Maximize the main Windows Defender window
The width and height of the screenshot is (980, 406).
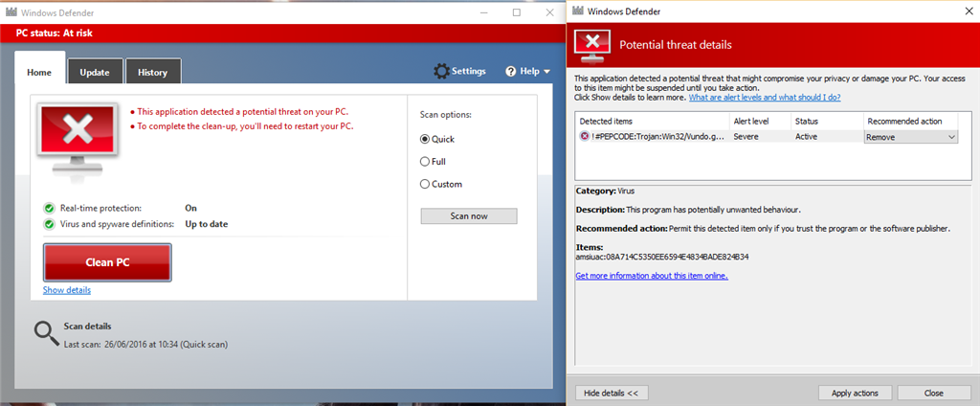click(516, 11)
